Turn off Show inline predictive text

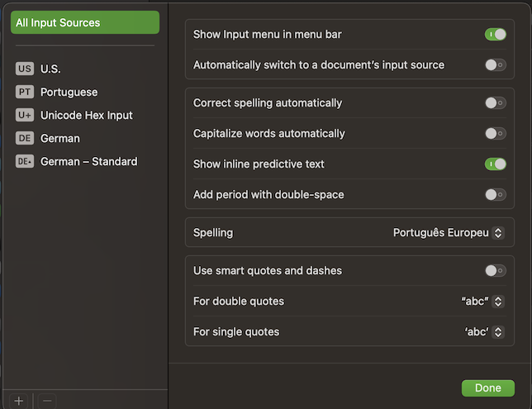point(495,164)
